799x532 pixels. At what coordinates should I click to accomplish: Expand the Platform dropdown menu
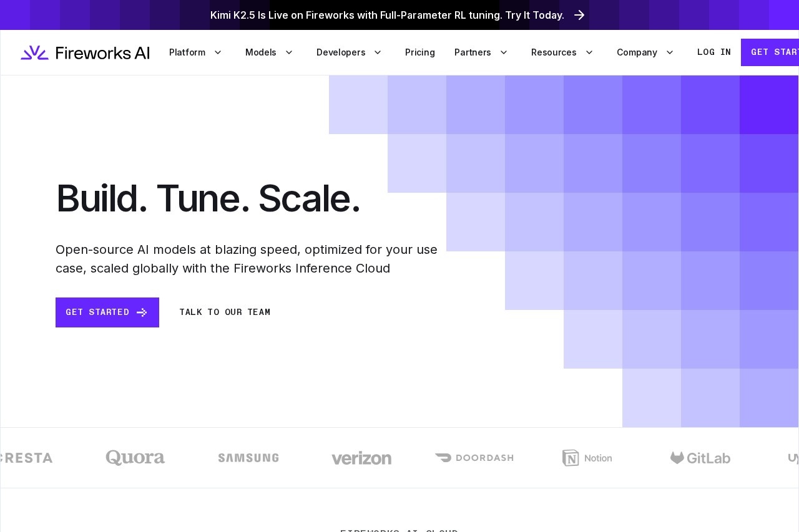point(195,52)
